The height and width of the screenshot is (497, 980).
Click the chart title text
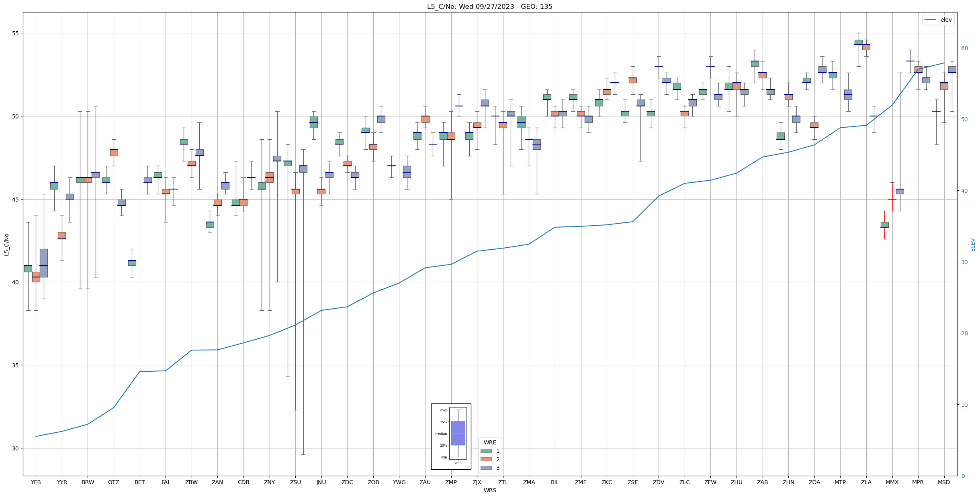(x=489, y=6)
